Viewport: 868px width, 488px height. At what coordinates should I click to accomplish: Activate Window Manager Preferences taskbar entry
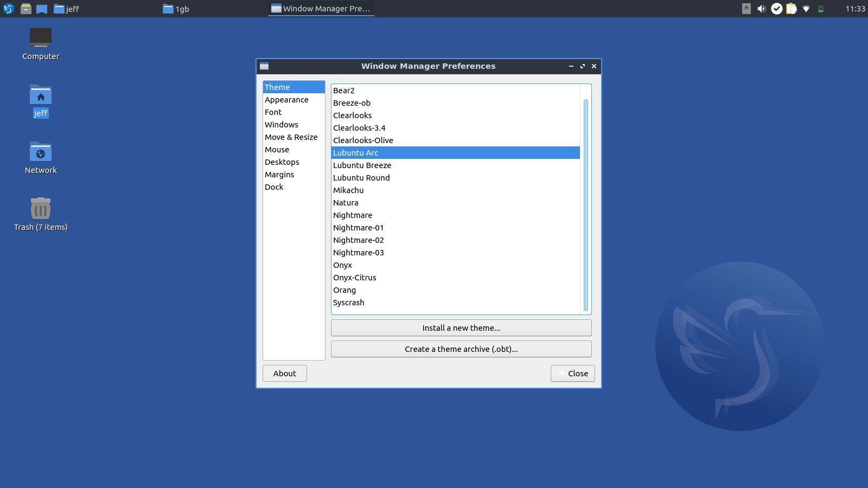[321, 9]
